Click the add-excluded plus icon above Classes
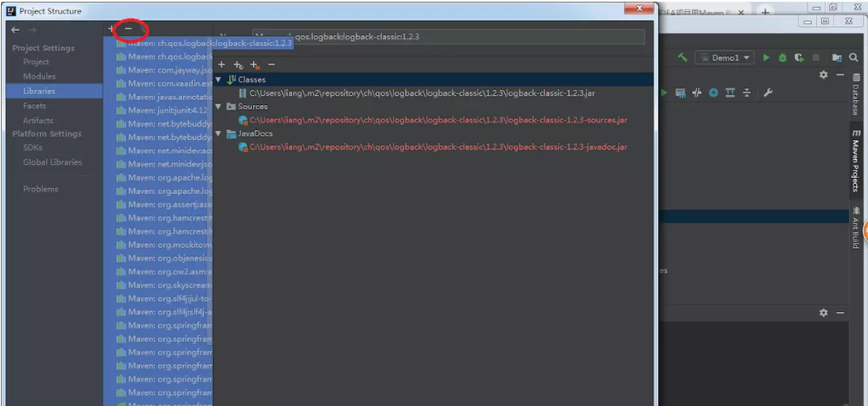868x406 pixels. coord(255,65)
